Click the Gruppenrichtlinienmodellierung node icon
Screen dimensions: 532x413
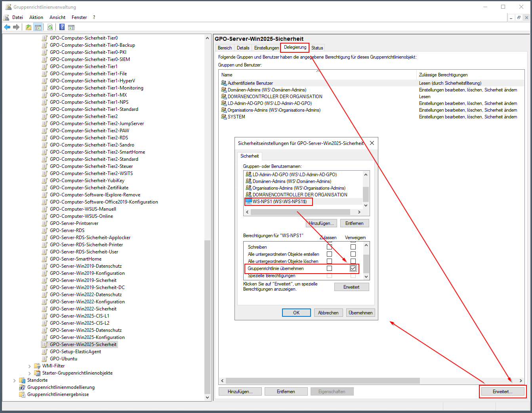(22, 387)
